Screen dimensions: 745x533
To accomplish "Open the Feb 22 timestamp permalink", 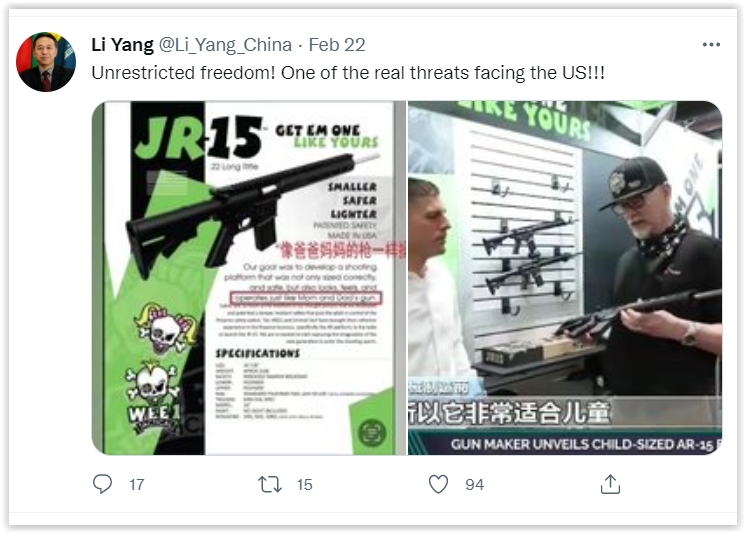I will pos(337,45).
